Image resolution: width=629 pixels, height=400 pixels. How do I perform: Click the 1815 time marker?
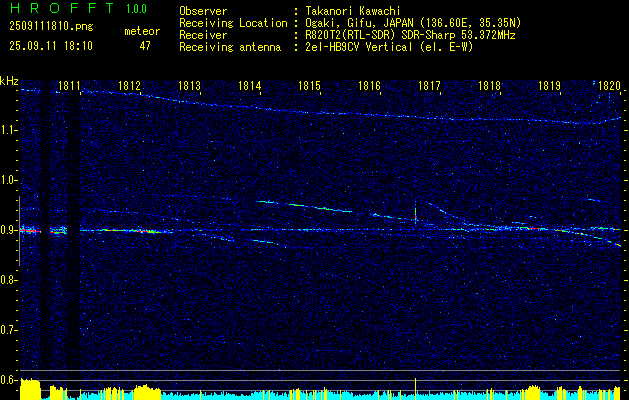click(x=310, y=87)
